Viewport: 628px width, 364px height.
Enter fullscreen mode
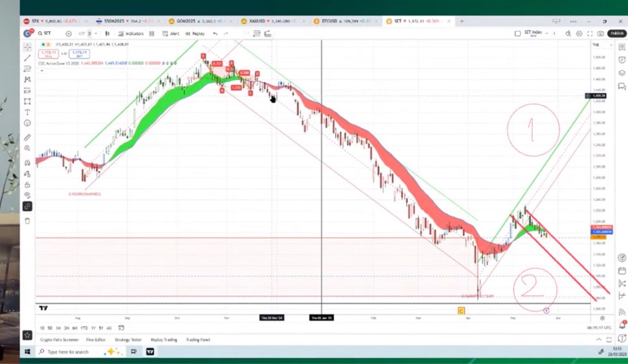coord(590,33)
